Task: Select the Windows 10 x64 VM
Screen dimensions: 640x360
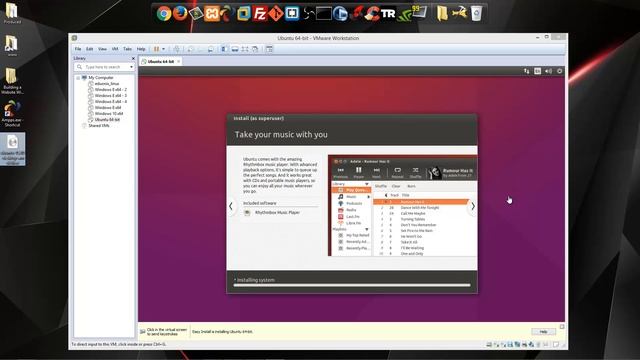Action: 109,113
